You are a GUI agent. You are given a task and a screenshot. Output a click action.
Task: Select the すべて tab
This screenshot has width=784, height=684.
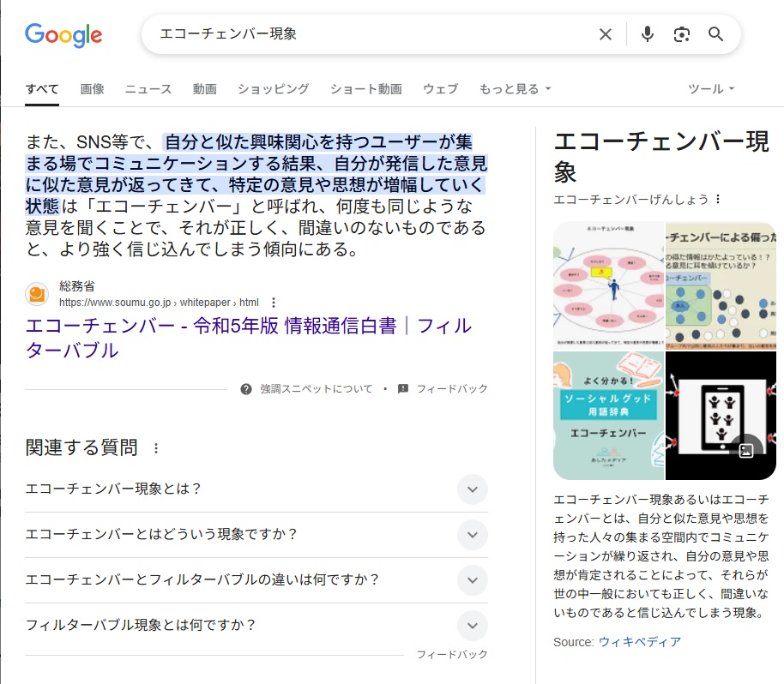point(42,89)
